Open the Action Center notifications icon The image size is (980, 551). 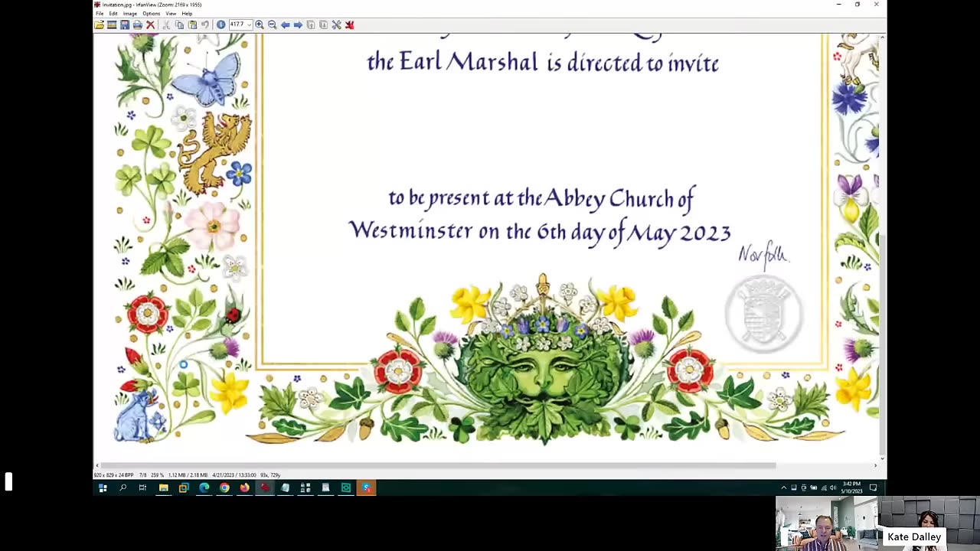pyautogui.click(x=873, y=487)
